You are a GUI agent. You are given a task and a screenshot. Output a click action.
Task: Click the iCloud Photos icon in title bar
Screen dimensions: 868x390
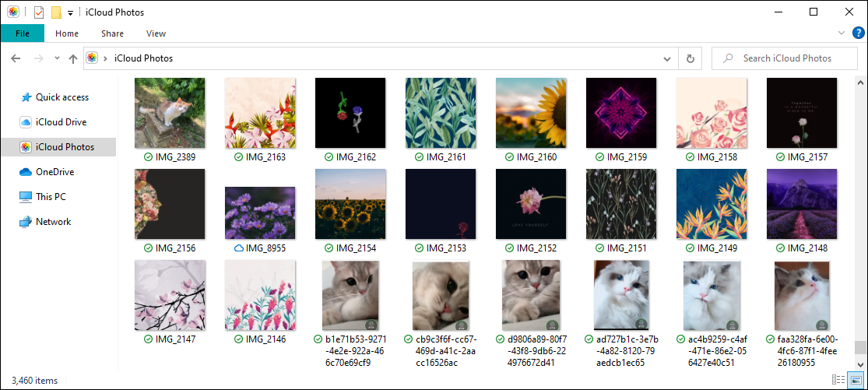pos(13,12)
